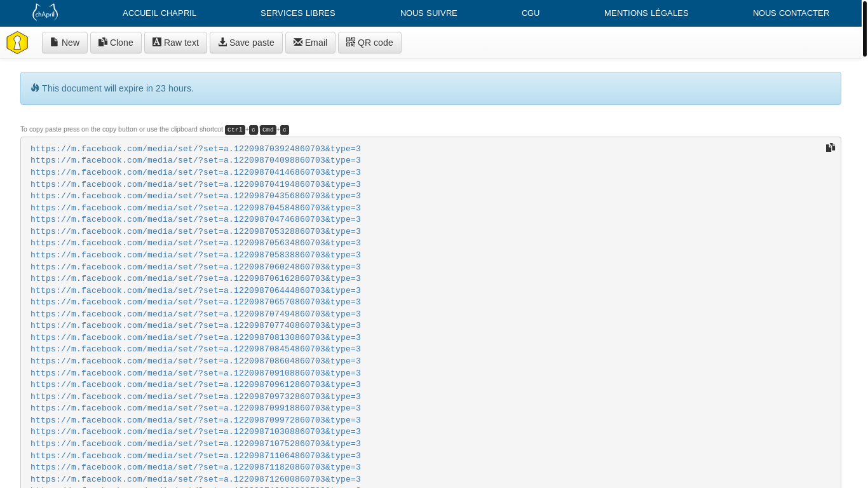Click the expiry notice 'expire in 23 hours'
868x488 pixels.
(431, 88)
